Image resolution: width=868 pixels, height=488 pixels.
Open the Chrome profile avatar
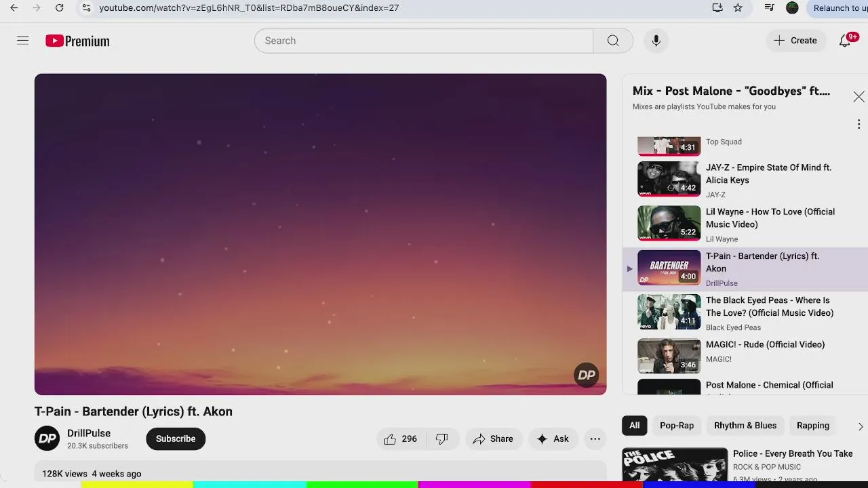[x=792, y=8]
